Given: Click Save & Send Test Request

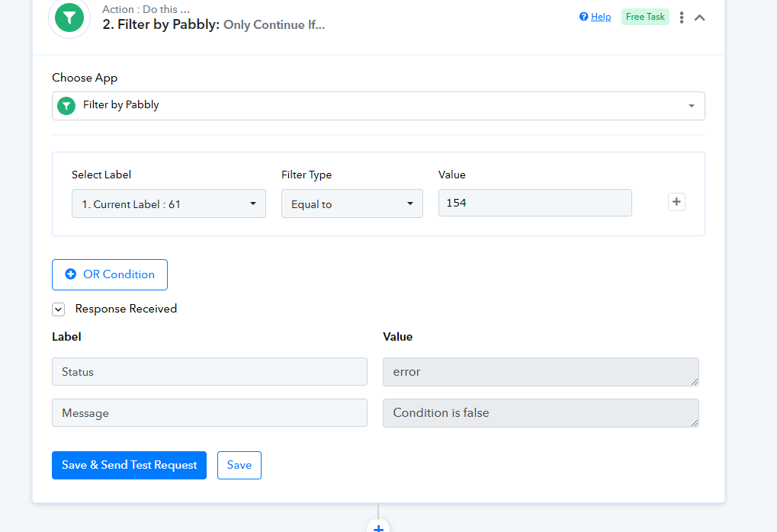Looking at the screenshot, I should (x=130, y=465).
